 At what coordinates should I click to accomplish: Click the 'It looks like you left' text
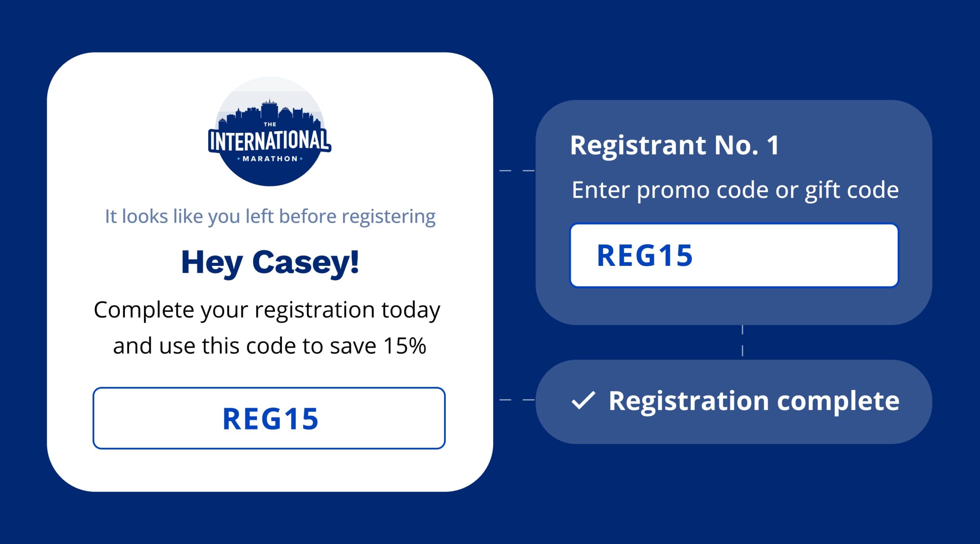click(x=270, y=217)
